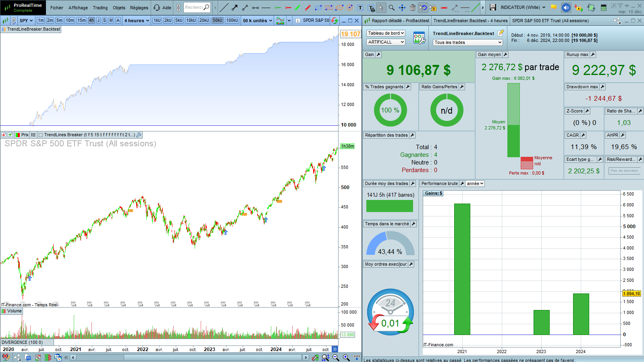Select the ellipse drawing tool
644x362 pixels.
(339, 7)
